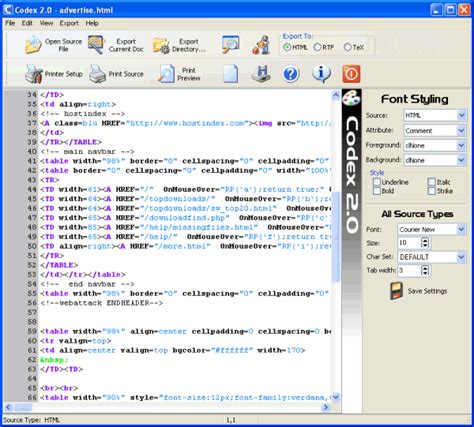Select the RTF export radio button

(x=317, y=47)
